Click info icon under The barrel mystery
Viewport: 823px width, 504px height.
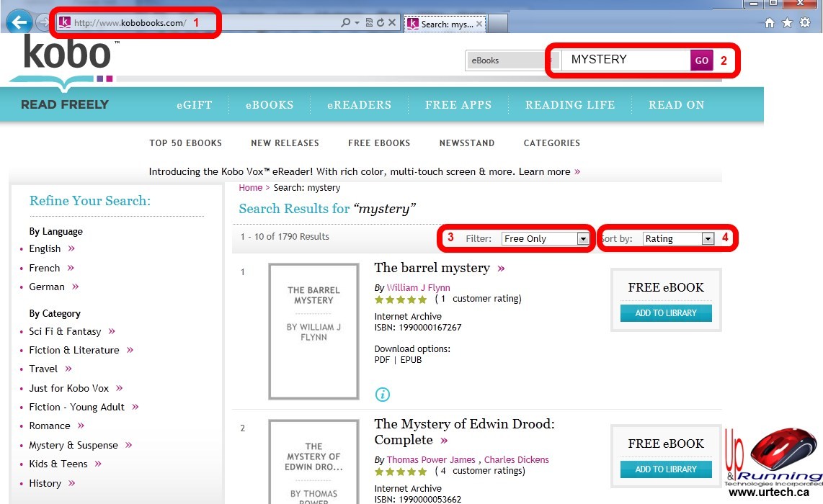(x=383, y=394)
